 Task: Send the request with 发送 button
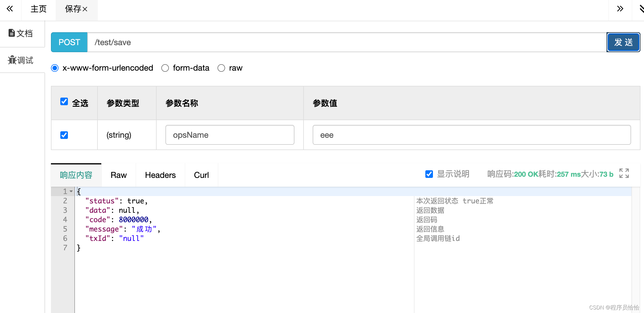click(624, 42)
